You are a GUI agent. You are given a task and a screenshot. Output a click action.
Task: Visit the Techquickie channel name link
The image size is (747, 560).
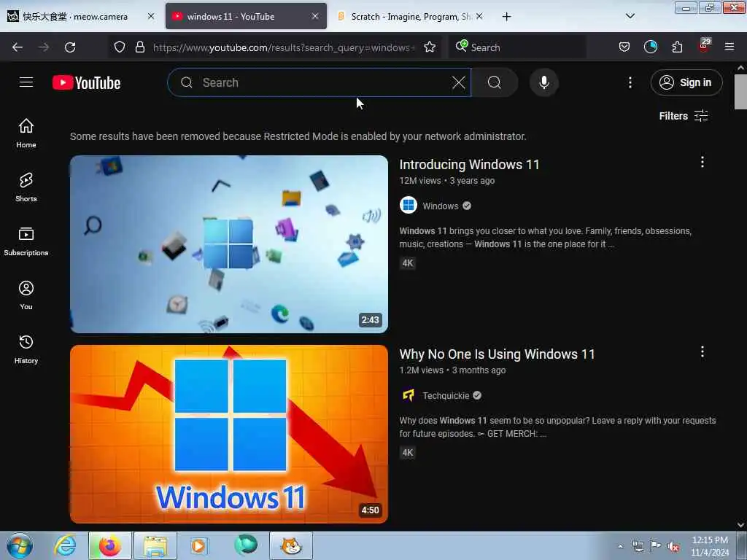pos(446,396)
